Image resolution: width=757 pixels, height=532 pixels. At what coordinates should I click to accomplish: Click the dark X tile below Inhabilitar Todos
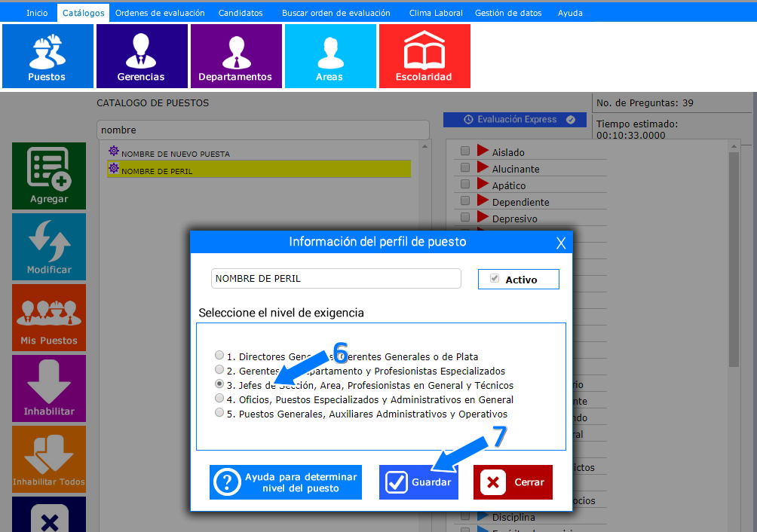tap(49, 515)
